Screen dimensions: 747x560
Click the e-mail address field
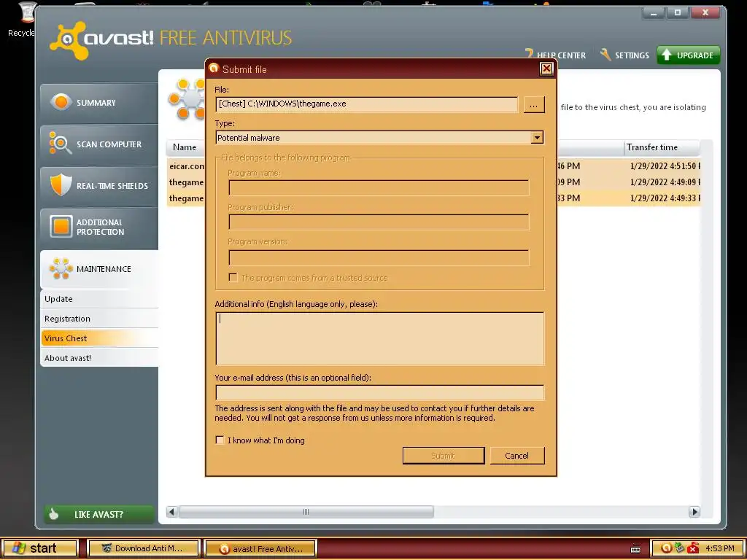379,392
